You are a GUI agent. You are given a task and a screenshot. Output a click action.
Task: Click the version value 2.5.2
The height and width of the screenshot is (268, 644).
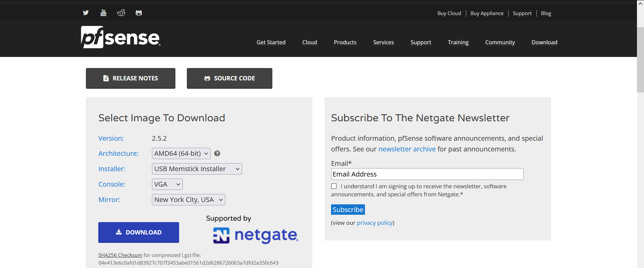(x=159, y=138)
